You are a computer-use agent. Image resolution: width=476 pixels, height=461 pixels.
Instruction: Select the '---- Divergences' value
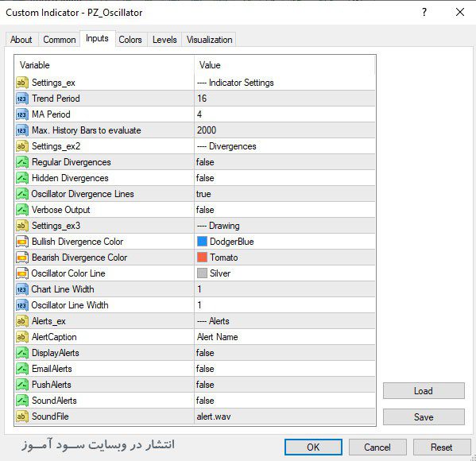click(284, 146)
